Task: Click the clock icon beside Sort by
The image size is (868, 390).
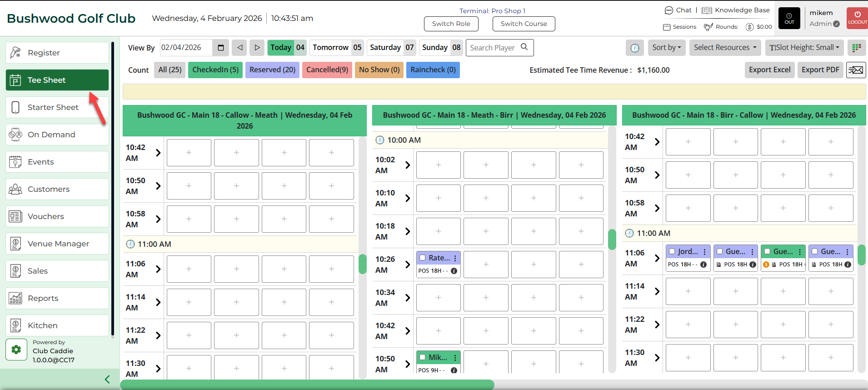Action: point(635,48)
